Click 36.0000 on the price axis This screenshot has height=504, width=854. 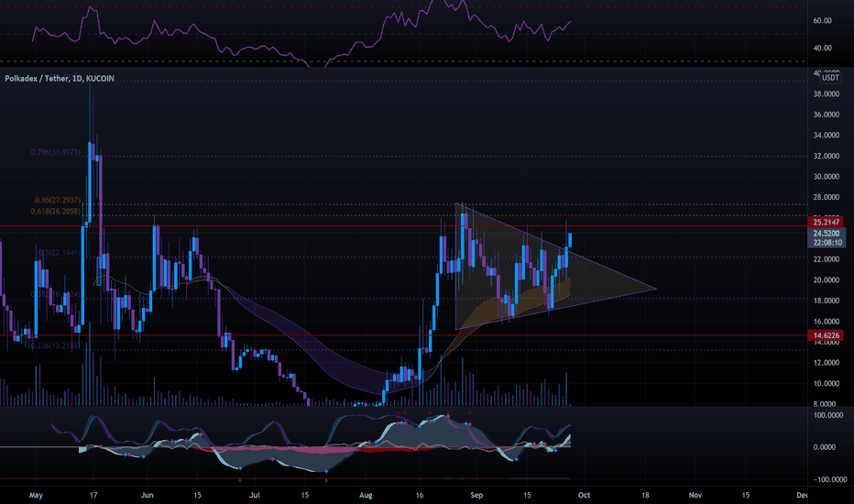[827, 115]
